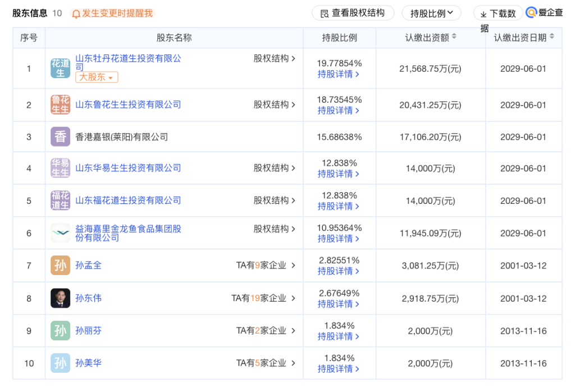Viewport: 575px width, 392px height.
Task: Expand TA有5家企业 for 孙美华
Action: pyautogui.click(x=266, y=363)
